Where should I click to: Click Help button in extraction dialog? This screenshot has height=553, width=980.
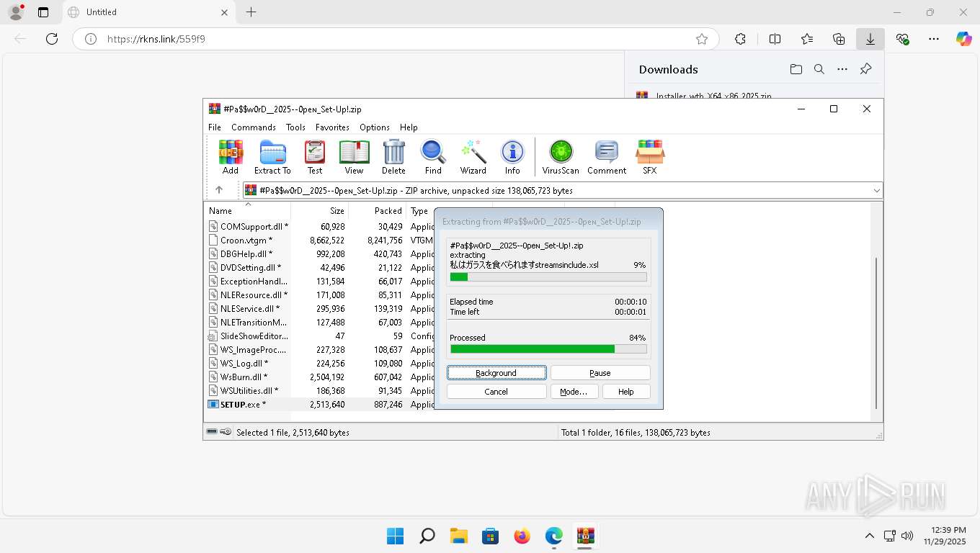[626, 392]
